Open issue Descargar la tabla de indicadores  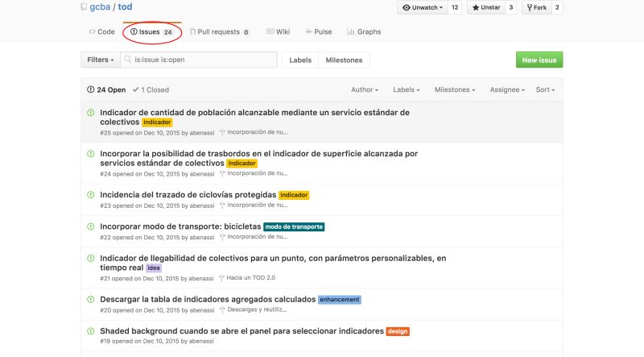(208, 299)
